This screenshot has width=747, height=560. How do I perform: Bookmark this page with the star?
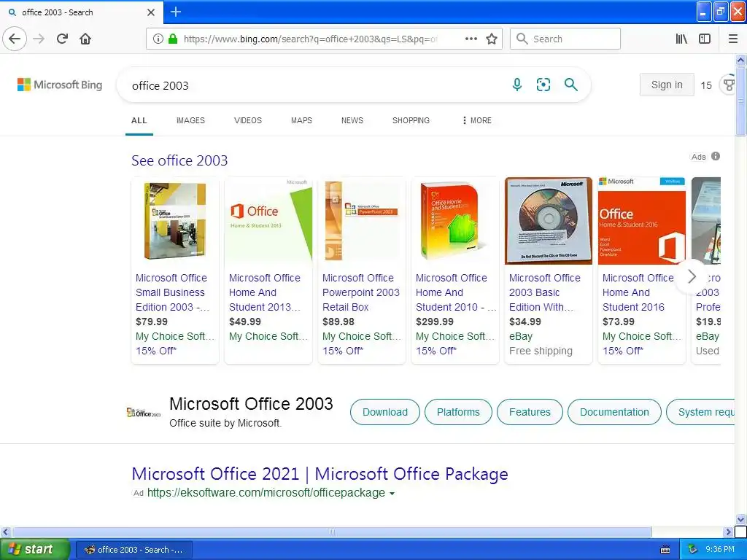[492, 39]
